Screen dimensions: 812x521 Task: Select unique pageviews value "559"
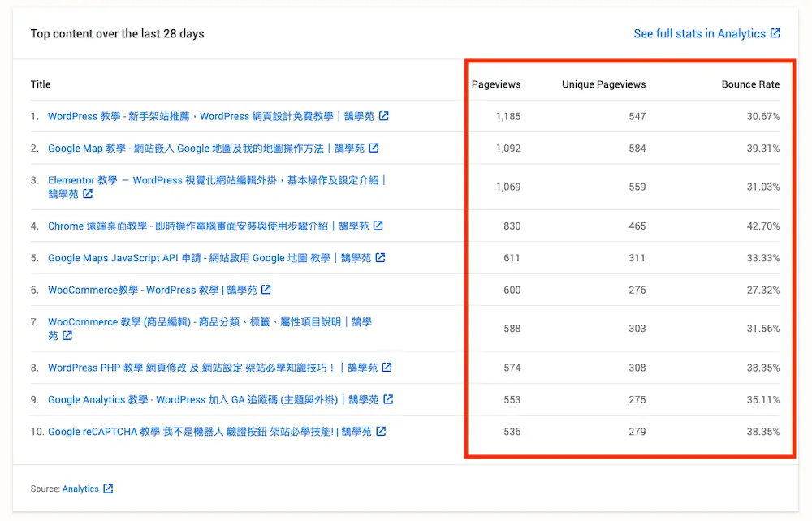tap(637, 187)
